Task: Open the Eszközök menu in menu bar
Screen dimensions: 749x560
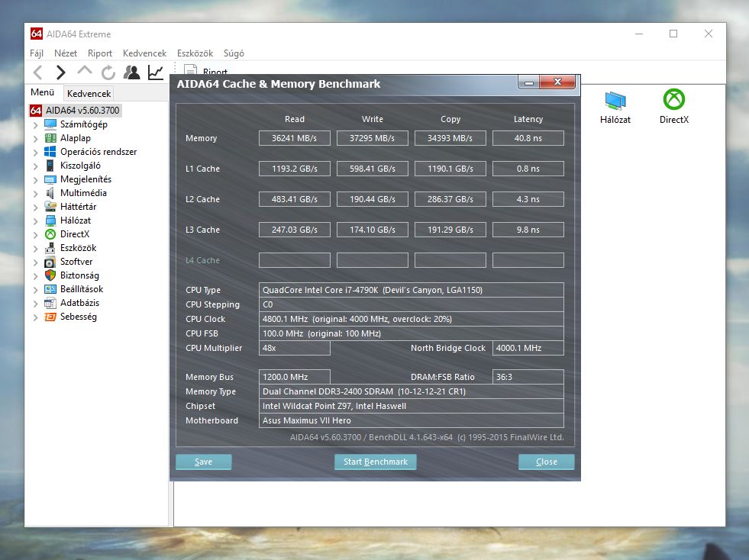Action: click(195, 53)
